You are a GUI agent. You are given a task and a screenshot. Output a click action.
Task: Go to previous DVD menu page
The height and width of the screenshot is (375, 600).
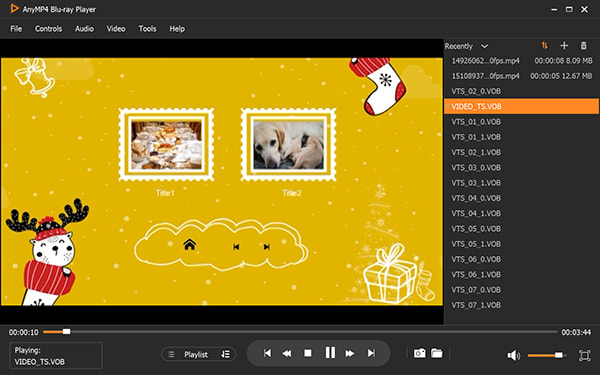pyautogui.click(x=236, y=247)
